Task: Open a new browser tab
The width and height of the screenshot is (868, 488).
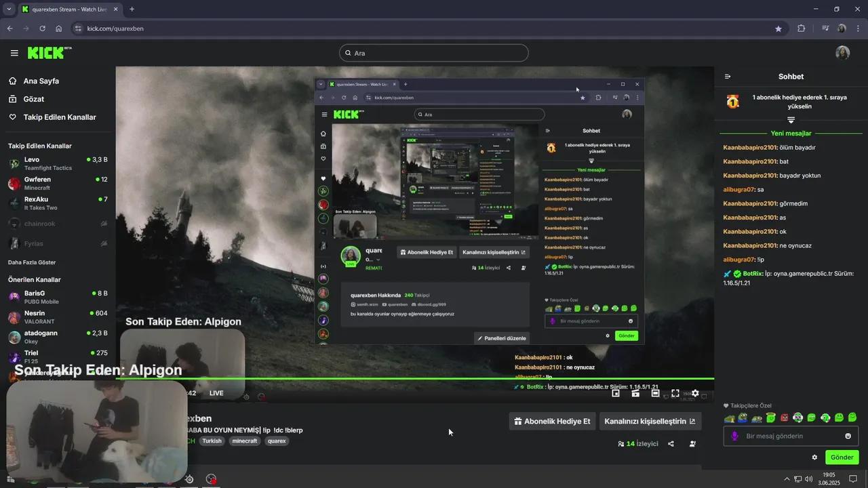Action: click(132, 9)
